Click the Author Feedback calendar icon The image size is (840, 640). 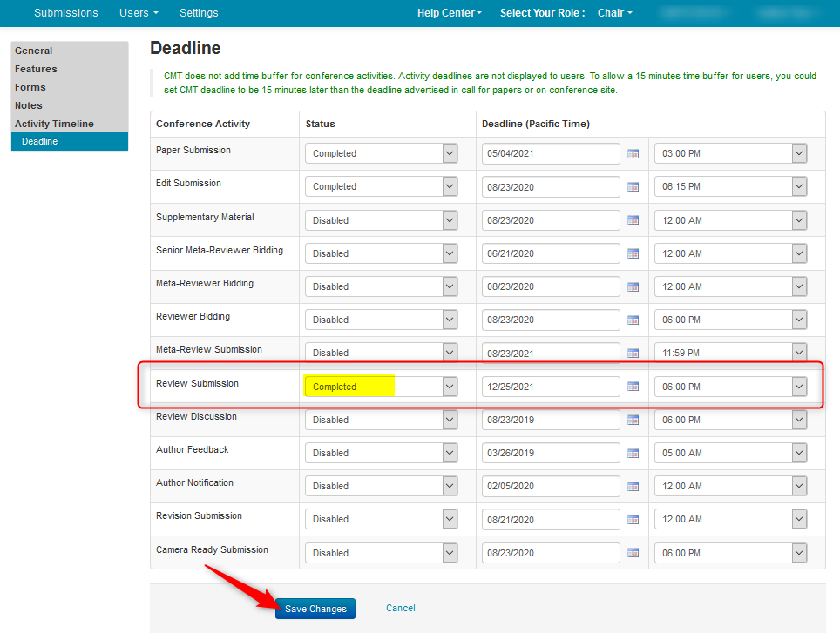click(633, 453)
